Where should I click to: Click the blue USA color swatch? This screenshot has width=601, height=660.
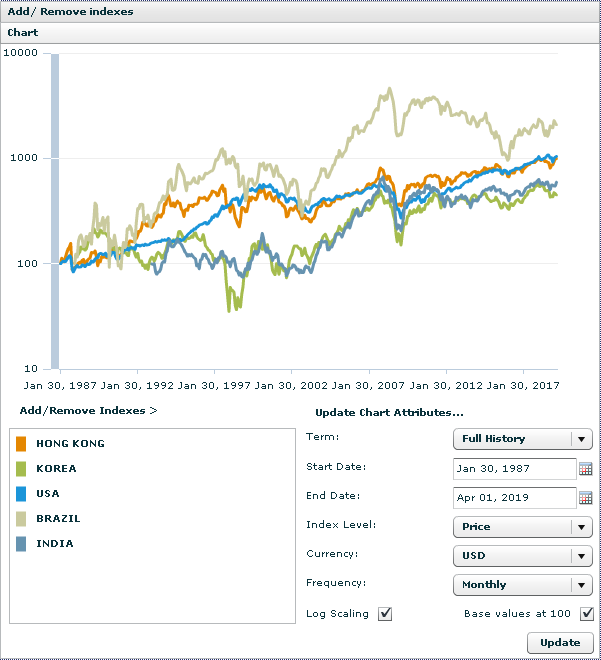[x=22, y=493]
